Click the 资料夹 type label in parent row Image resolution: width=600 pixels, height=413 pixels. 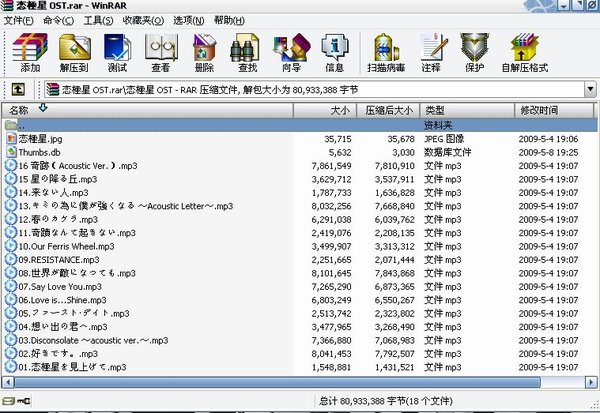438,125
